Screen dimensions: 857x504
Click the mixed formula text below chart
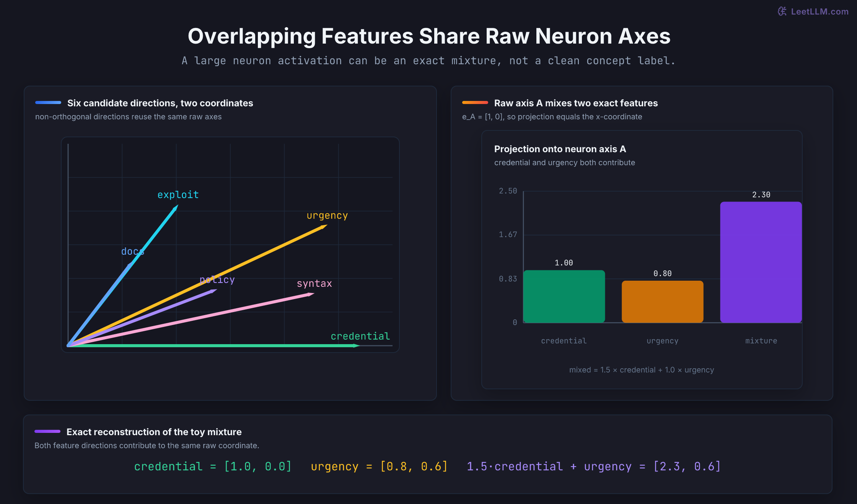pyautogui.click(x=642, y=370)
